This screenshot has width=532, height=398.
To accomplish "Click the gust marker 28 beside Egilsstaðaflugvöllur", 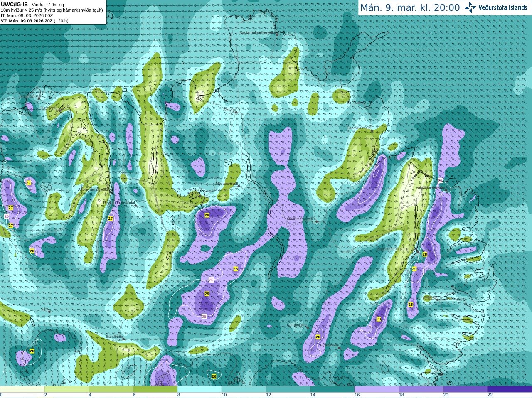I will pos(425,254).
